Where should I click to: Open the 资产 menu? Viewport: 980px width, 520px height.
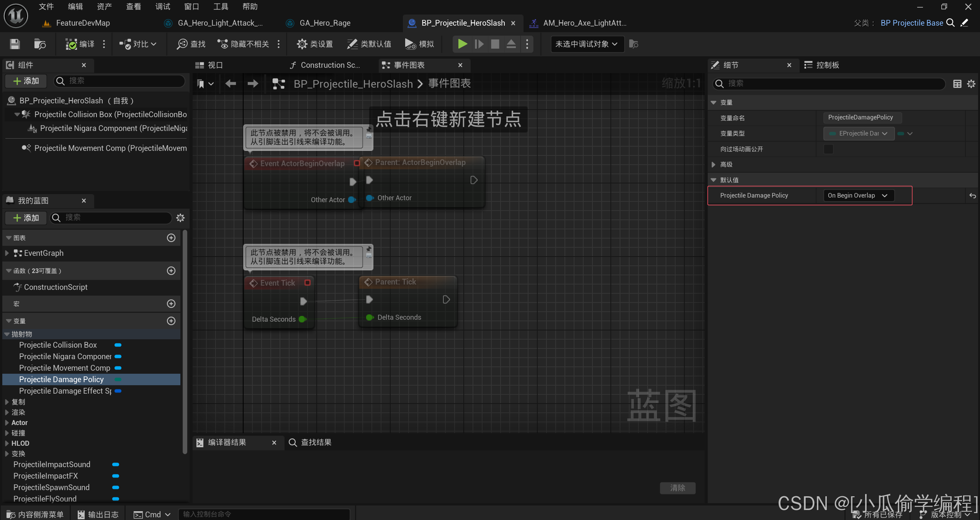click(104, 7)
